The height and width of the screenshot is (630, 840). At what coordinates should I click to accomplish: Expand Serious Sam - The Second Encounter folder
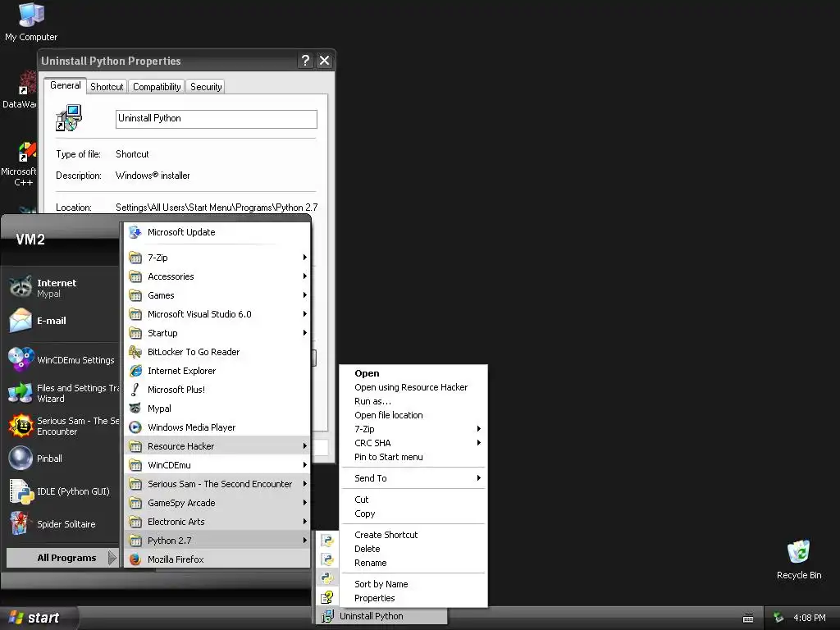[x=217, y=484]
